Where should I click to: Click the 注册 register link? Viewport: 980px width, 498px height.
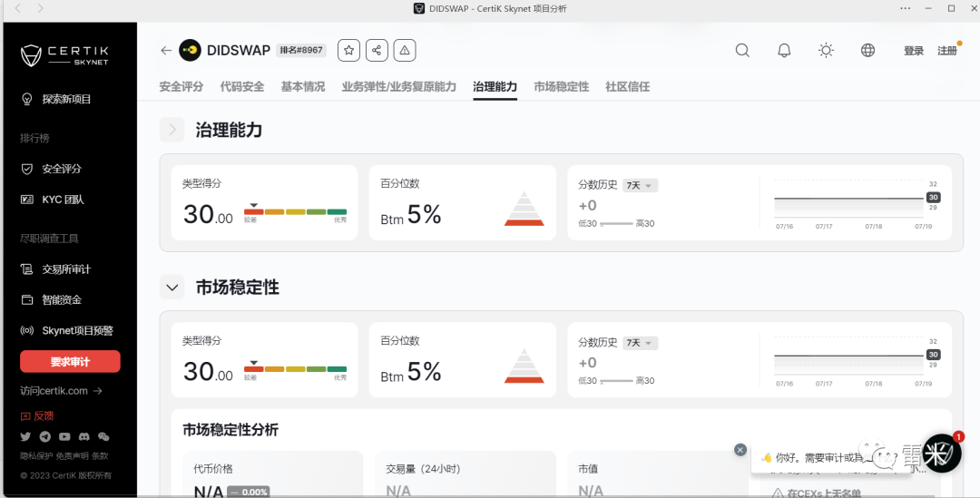pos(946,51)
